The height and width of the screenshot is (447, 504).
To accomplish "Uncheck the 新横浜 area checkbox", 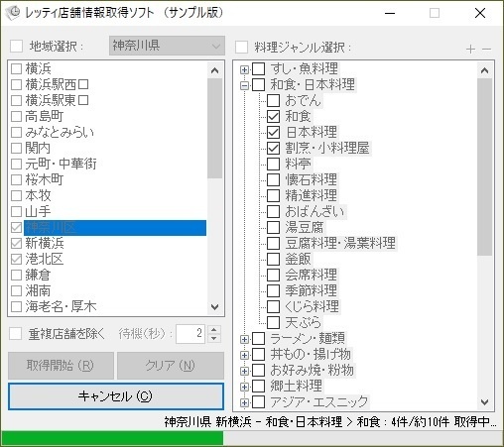I will point(16,243).
